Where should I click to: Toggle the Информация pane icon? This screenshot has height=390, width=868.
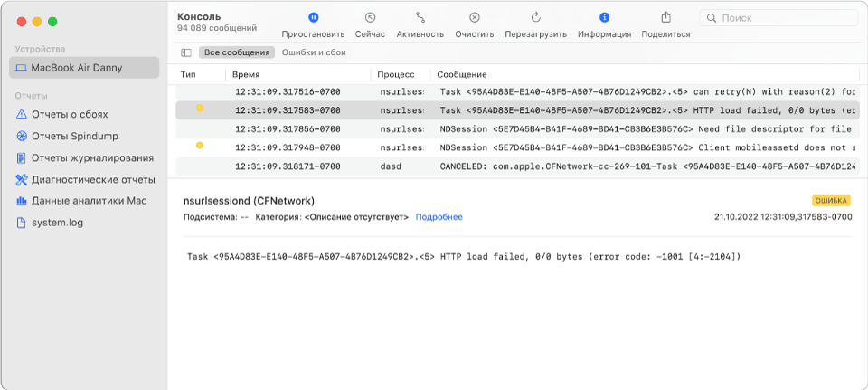605,17
